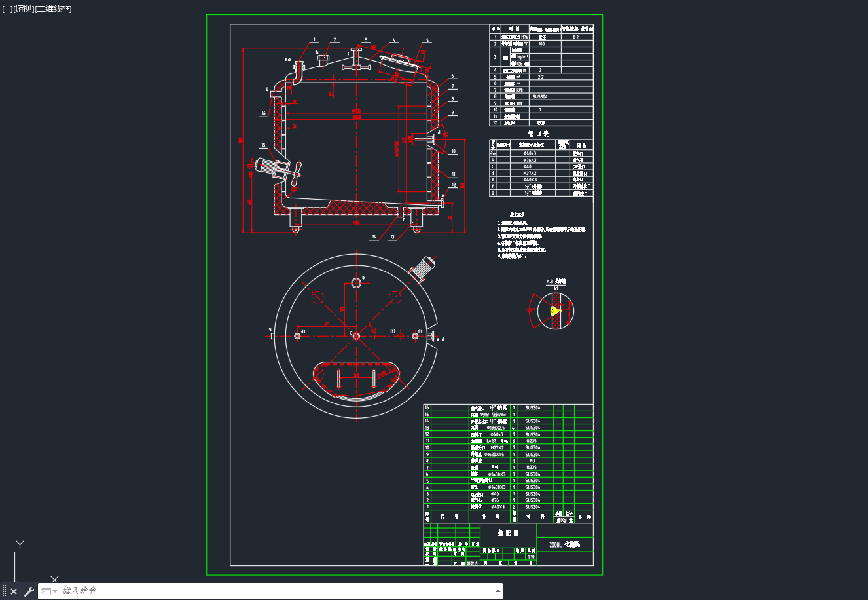Image resolution: width=868 pixels, height=600 pixels.
Task: Select M27X2 in the nozzle table row d
Action: [x=529, y=174]
